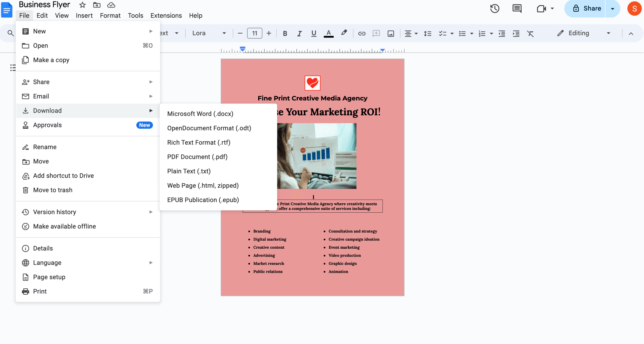Toggle bold formatting
The width and height of the screenshot is (644, 344).
tap(285, 33)
